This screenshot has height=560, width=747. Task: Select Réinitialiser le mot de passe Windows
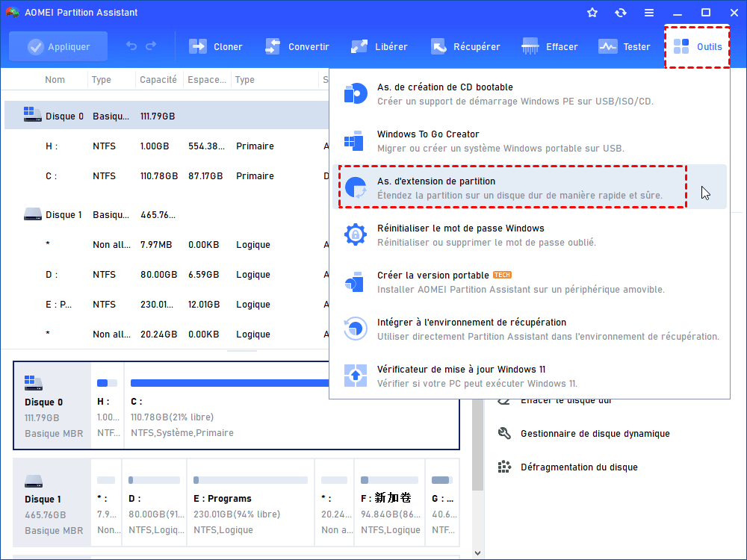(530, 234)
